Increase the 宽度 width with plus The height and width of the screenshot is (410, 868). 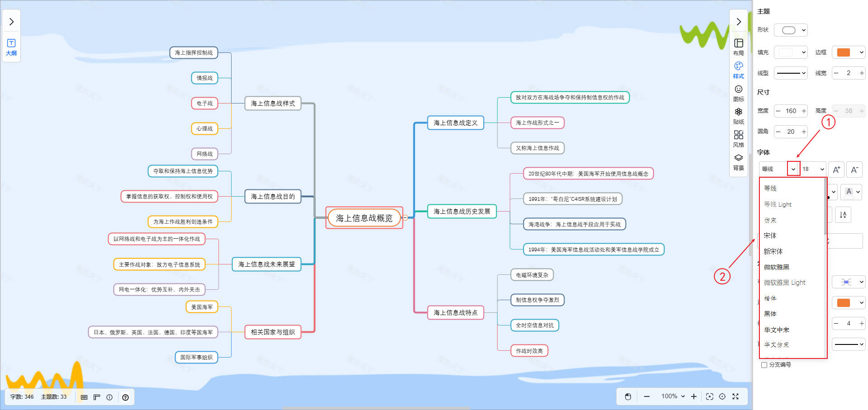click(x=804, y=111)
